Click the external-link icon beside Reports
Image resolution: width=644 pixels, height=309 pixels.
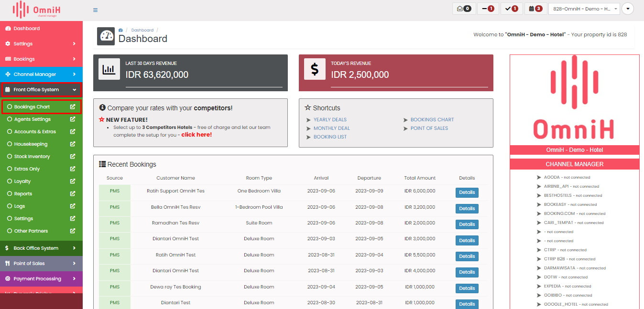coord(73,194)
